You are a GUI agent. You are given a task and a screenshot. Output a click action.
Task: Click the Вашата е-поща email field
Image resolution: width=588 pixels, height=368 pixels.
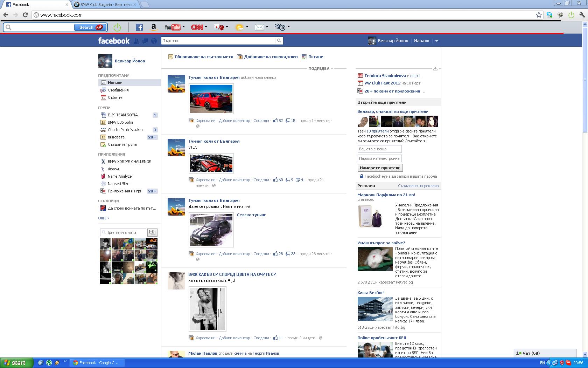pos(379,149)
